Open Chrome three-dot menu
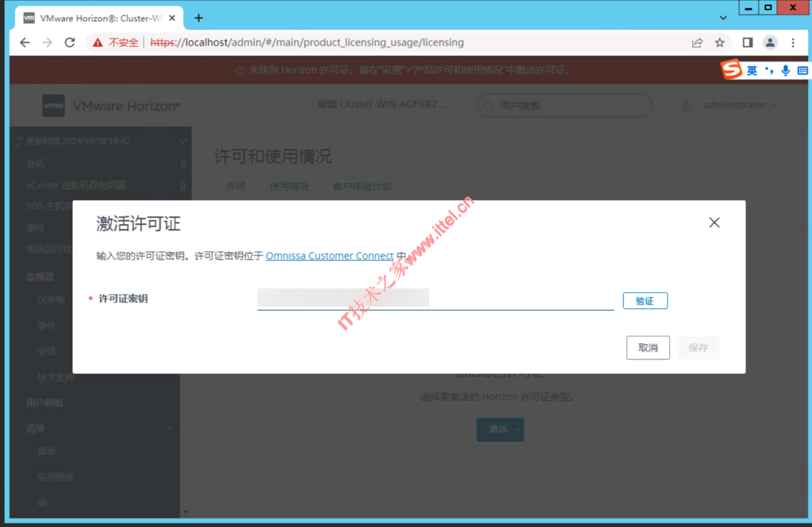The image size is (812, 527). [x=793, y=43]
